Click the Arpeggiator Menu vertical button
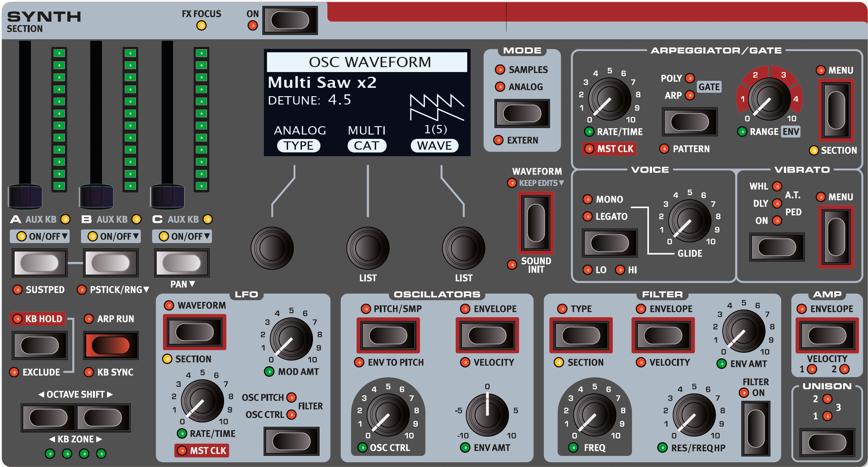Screen dimensions: 868x467 coord(836,111)
